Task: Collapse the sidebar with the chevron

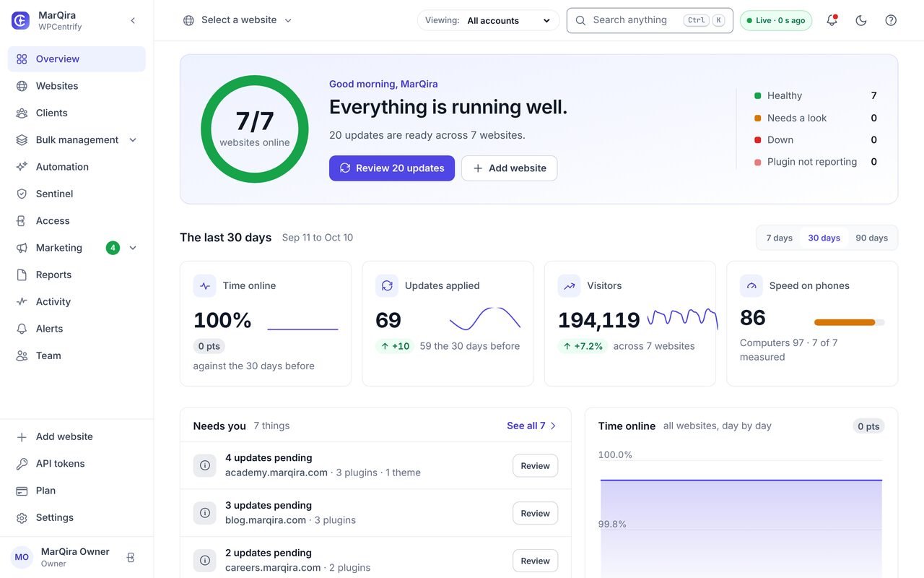Action: point(133,20)
